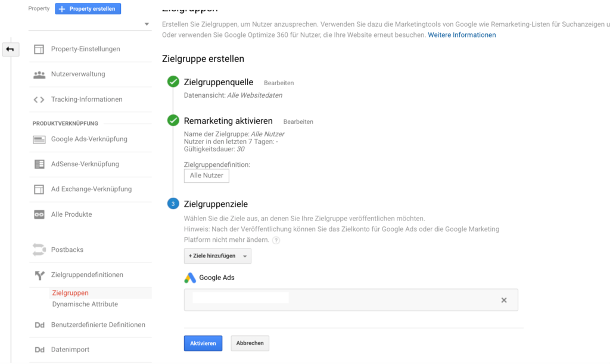Open the Ziele hinzufügen dropdown
Viewport: 610px width, 364px height.
(217, 256)
